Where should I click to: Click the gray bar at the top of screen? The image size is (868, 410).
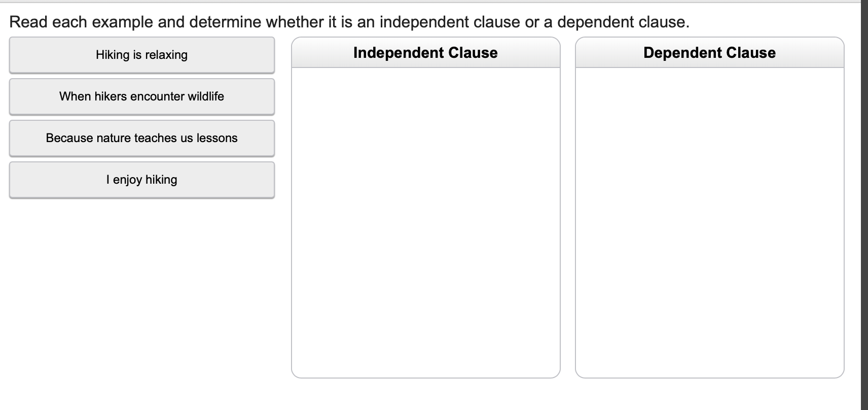pyautogui.click(x=434, y=2)
